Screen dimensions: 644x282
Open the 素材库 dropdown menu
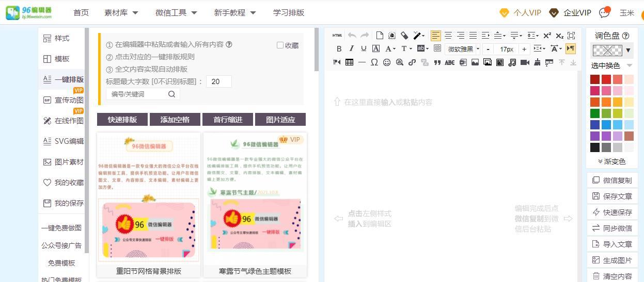[x=121, y=12]
